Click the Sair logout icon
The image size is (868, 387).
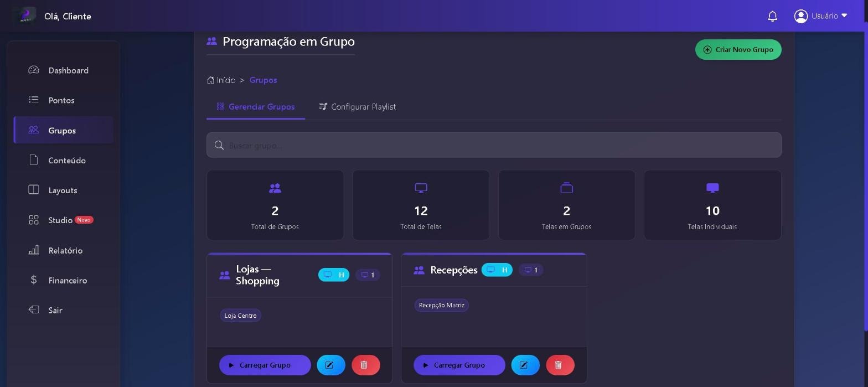click(34, 309)
